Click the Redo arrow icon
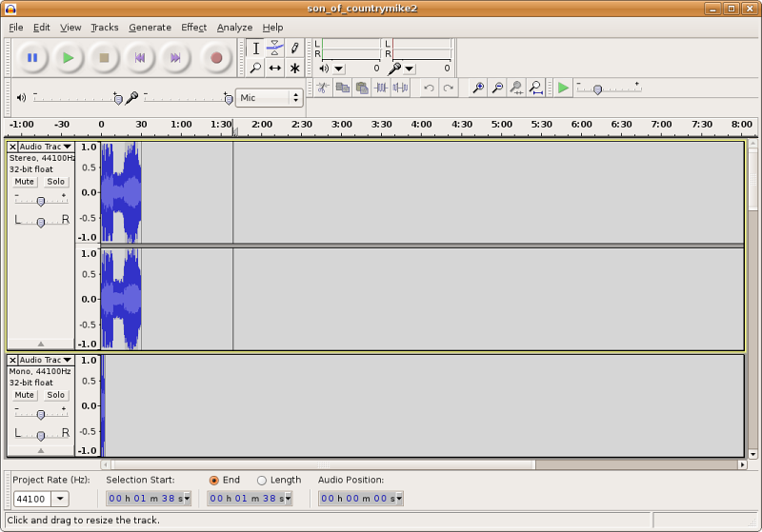 click(x=448, y=88)
